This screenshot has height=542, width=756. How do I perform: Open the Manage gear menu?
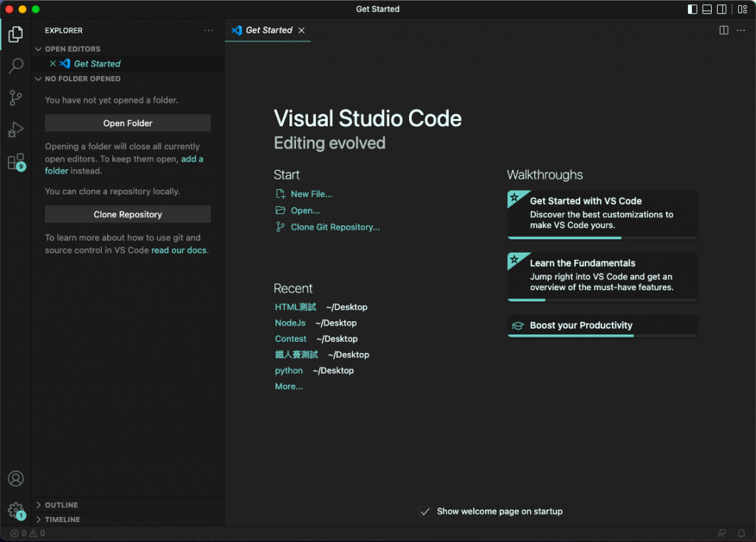coord(16,510)
